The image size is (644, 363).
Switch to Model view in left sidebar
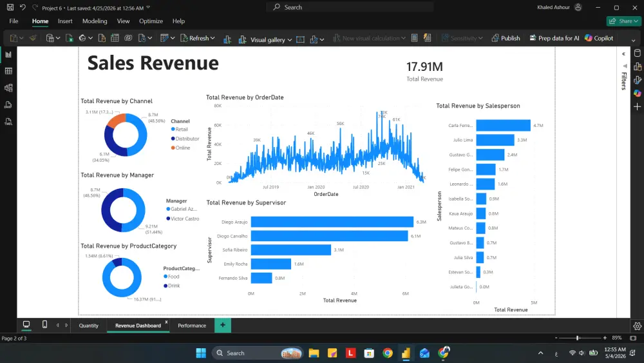pos(8,88)
